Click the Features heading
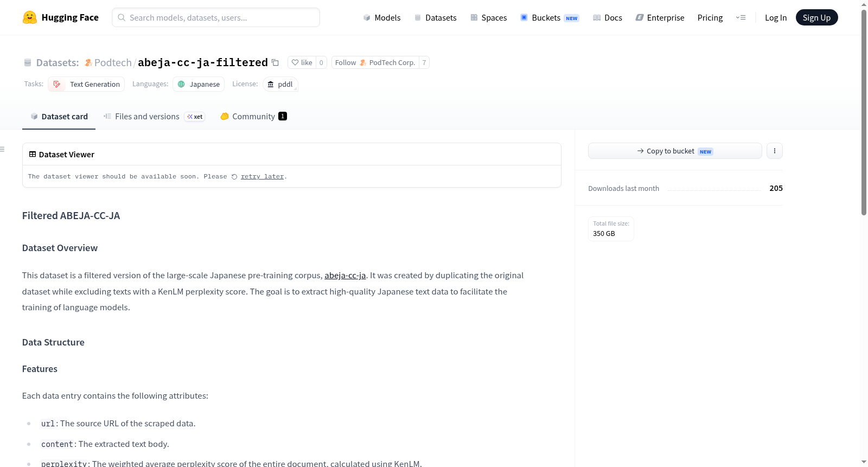The height and width of the screenshot is (467, 868). (x=40, y=369)
